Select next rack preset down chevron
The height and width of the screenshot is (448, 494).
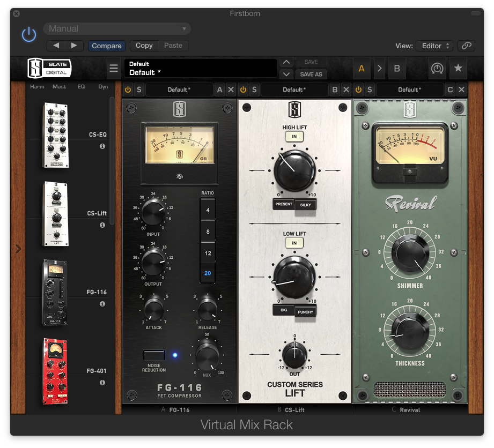click(x=286, y=74)
